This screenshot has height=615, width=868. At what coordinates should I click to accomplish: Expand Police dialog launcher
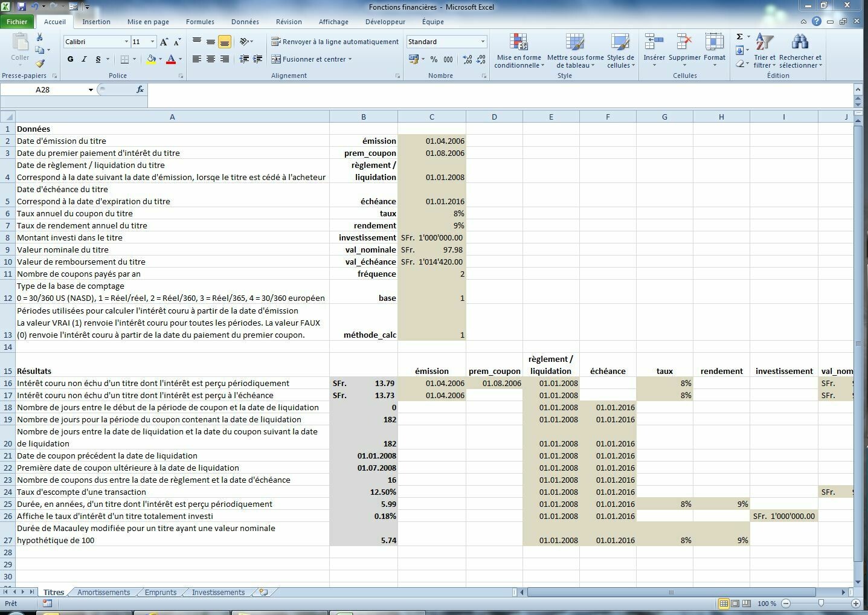[x=181, y=76]
